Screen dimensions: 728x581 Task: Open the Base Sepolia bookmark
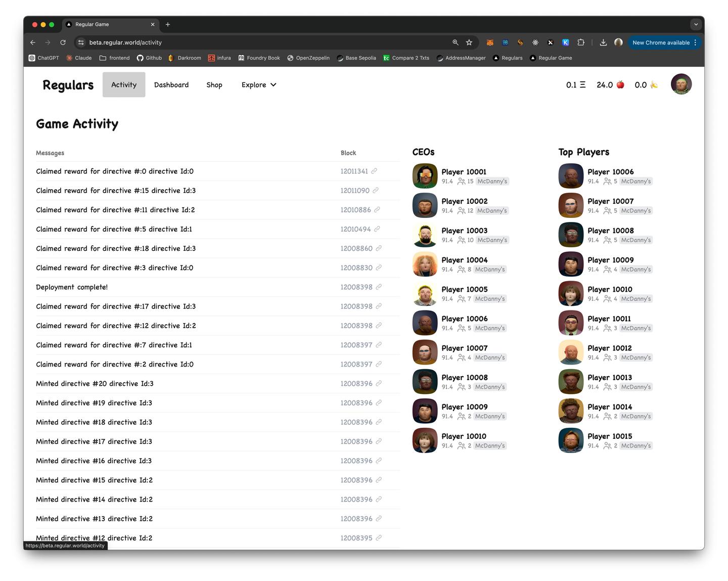356,58
